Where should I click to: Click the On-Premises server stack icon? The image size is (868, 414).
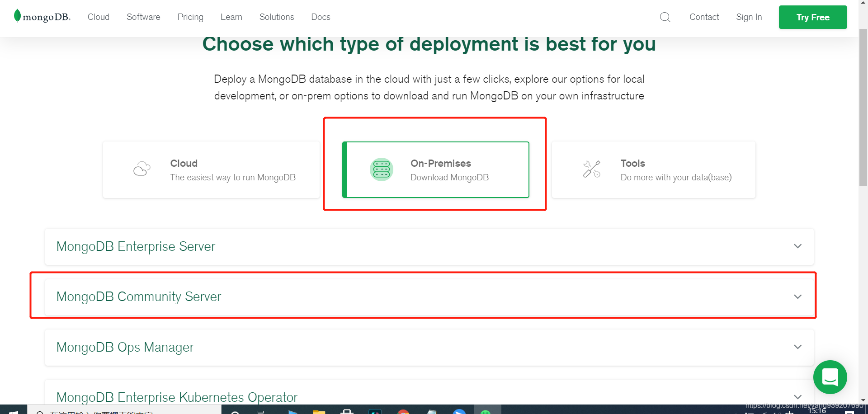[381, 169]
